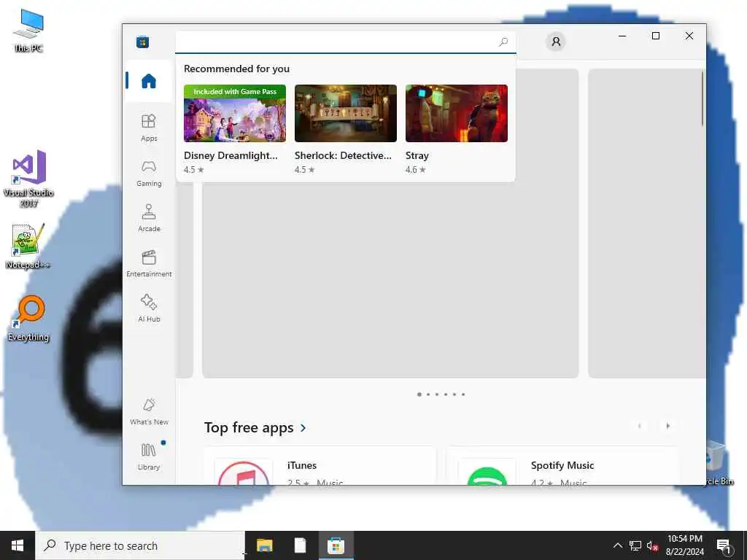Screen dimensions: 747x560
Task: Click the Microsoft Store taskbar icon
Action: (336, 545)
